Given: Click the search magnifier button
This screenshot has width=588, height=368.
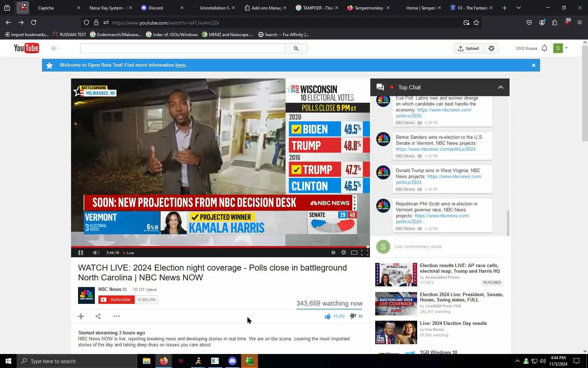Looking at the screenshot, I should tap(296, 48).
